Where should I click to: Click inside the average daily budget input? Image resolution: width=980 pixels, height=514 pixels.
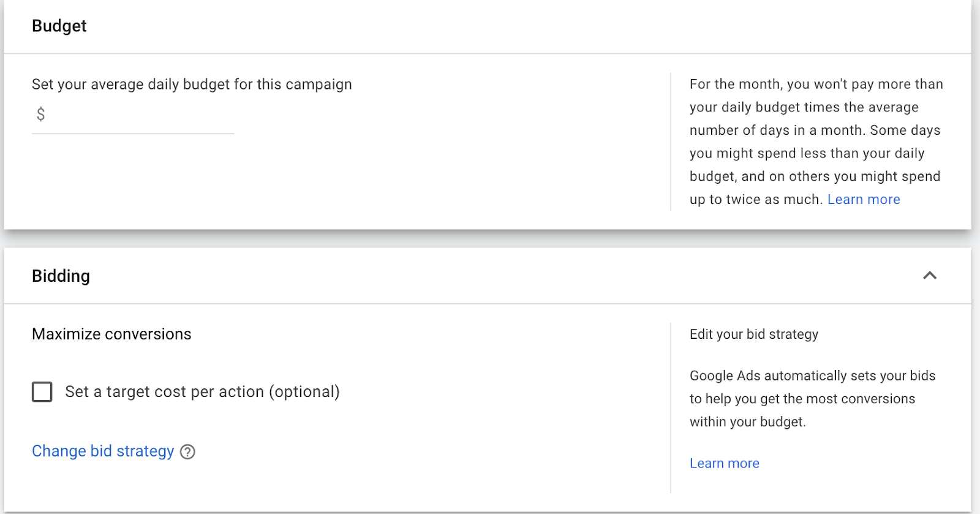123,116
